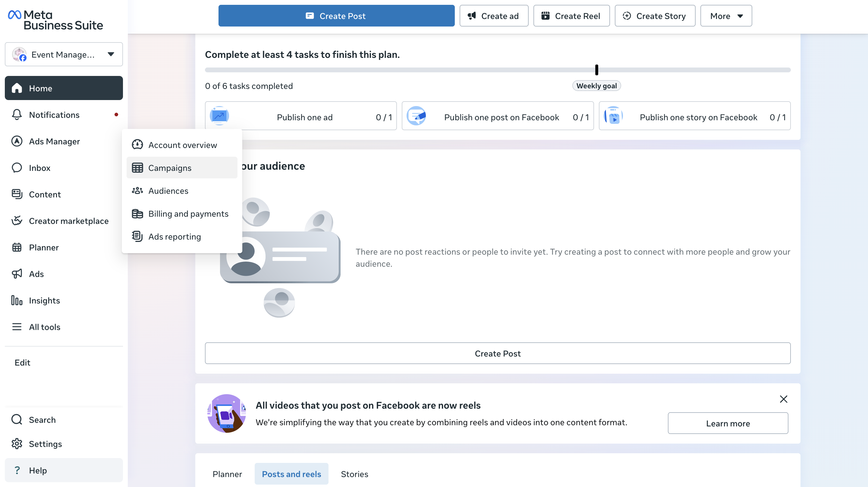Click the Notifications bell icon

(17, 115)
